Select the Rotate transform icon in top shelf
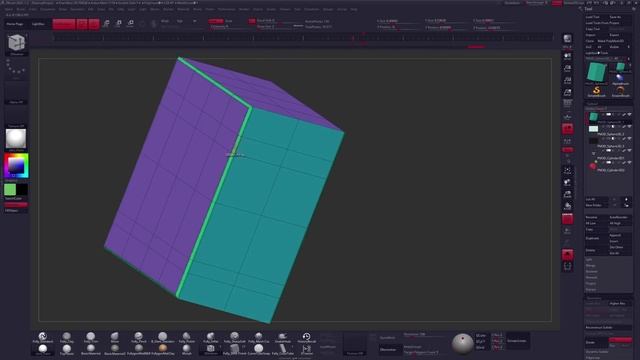This screenshot has width=640, height=360. click(x=131, y=24)
